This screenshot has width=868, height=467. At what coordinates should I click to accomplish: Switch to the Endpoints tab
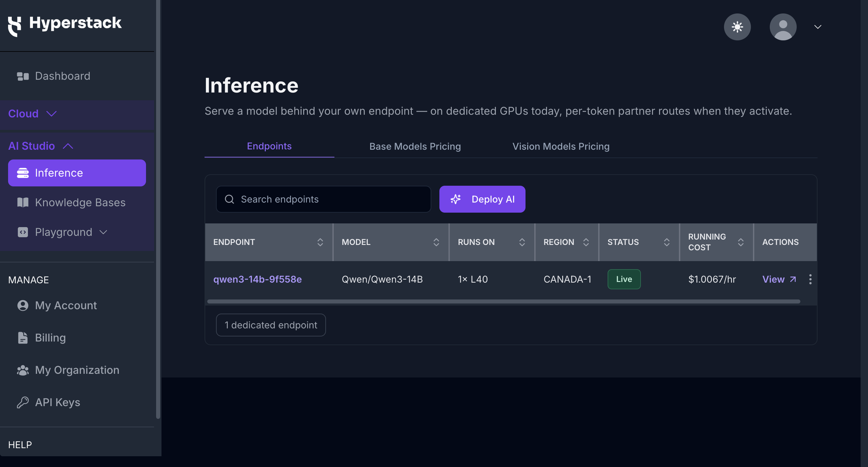tap(269, 146)
